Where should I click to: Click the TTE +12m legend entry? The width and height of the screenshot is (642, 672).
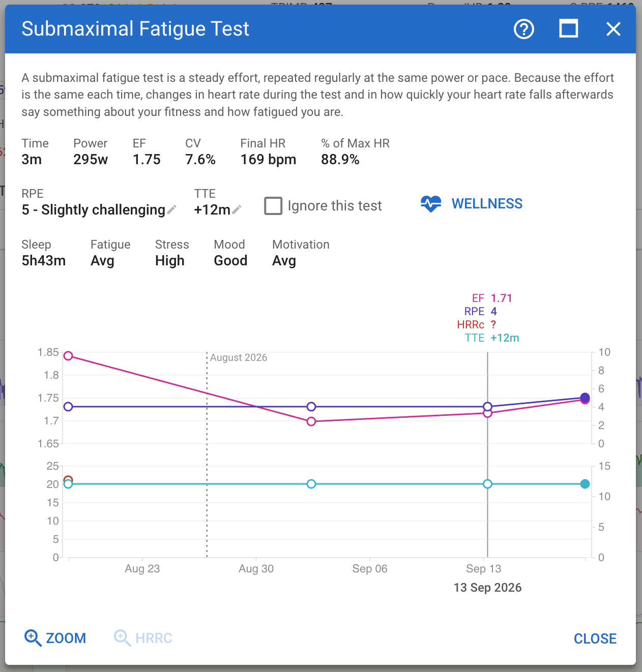tap(492, 338)
